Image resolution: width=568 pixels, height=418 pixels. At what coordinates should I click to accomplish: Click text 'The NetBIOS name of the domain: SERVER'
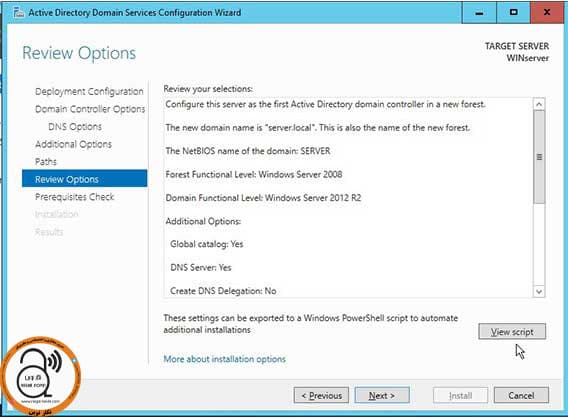[248, 151]
